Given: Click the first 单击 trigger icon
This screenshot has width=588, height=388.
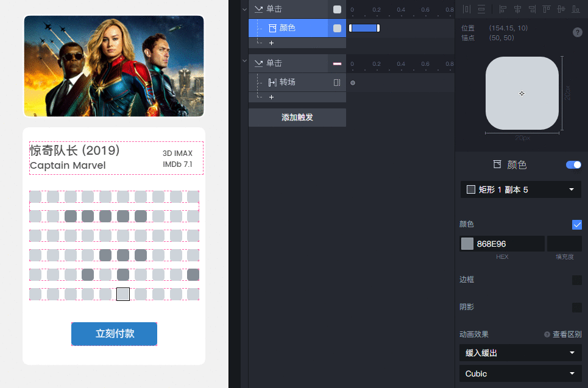Looking at the screenshot, I should pos(258,9).
